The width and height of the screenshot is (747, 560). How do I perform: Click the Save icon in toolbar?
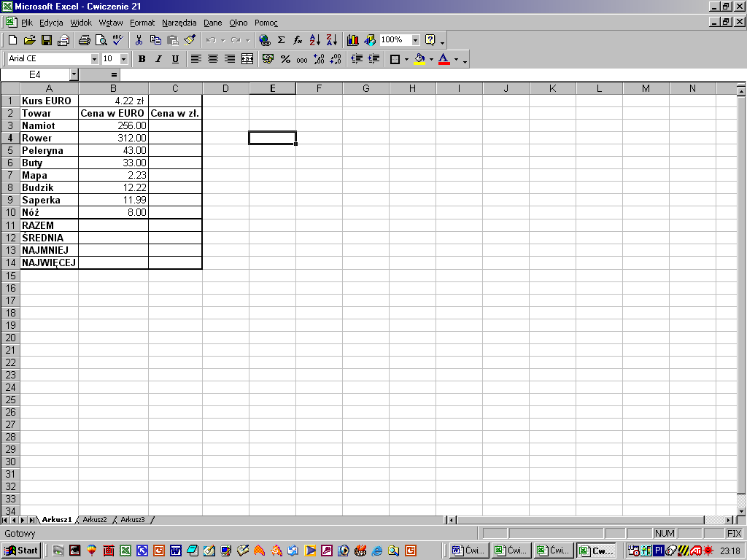pos(47,40)
